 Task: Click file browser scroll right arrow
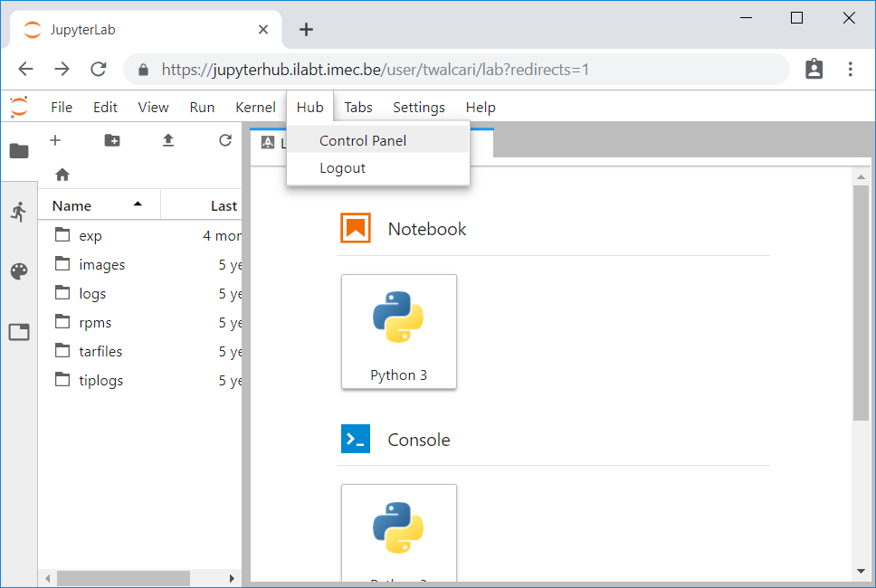tap(232, 578)
